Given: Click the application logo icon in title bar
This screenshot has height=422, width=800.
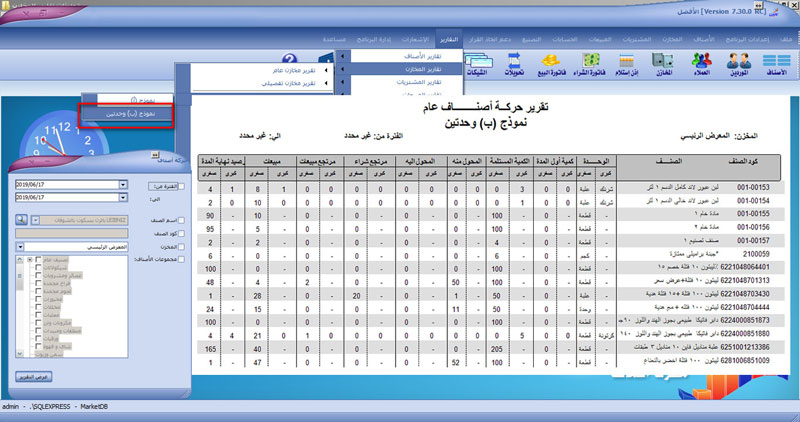Looking at the screenshot, I should click(x=774, y=11).
